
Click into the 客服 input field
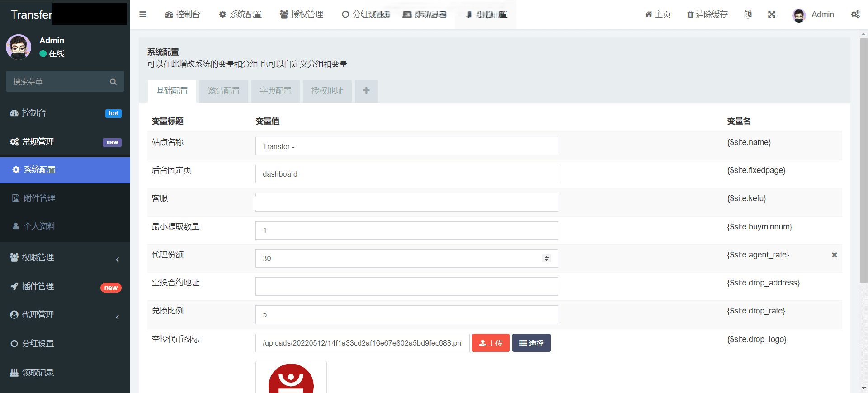point(406,202)
